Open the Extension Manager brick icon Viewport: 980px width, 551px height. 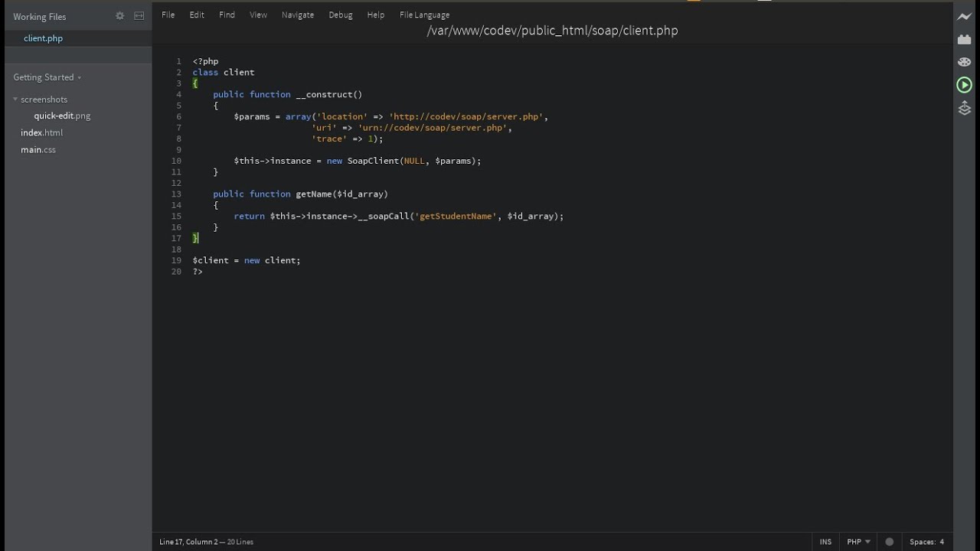coord(965,39)
